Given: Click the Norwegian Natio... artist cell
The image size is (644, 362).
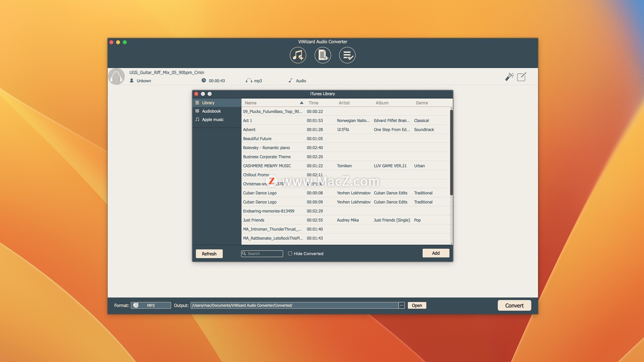Looking at the screenshot, I should [353, 120].
